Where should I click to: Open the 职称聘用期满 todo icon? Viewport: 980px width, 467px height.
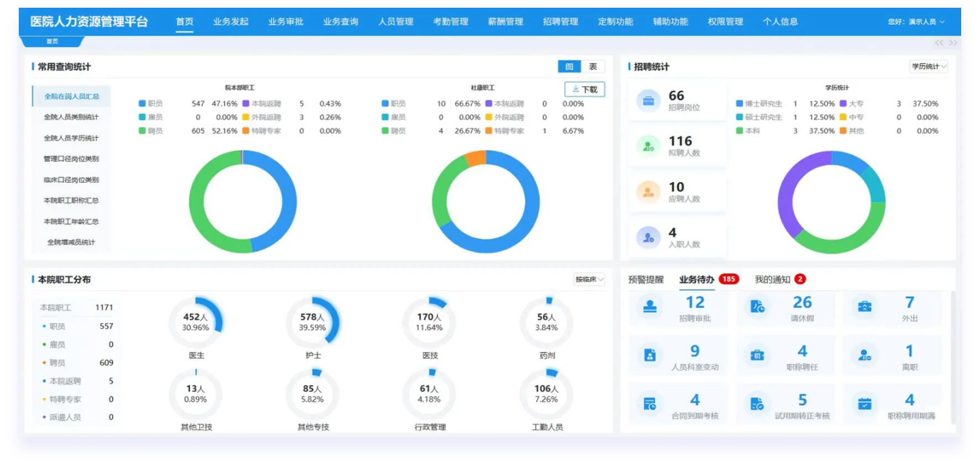(x=864, y=404)
